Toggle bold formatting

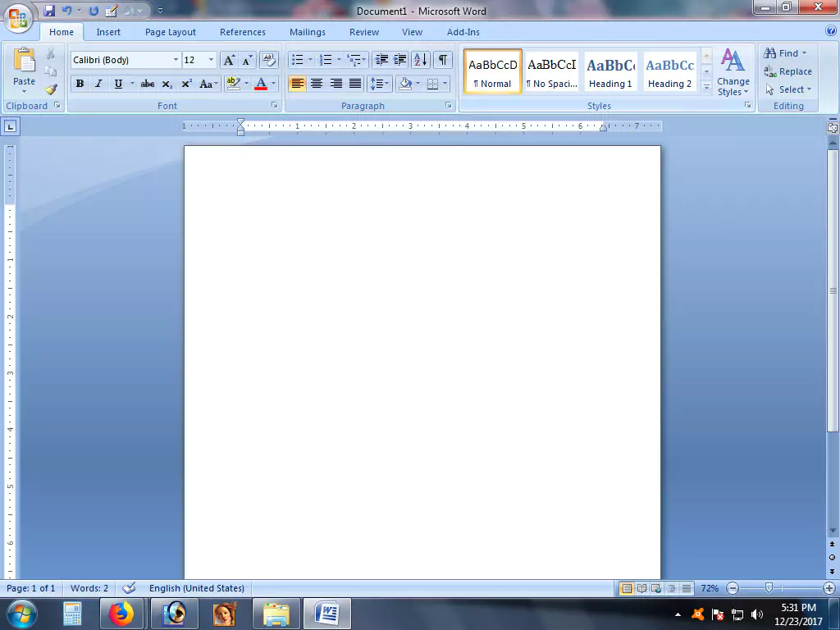[80, 83]
